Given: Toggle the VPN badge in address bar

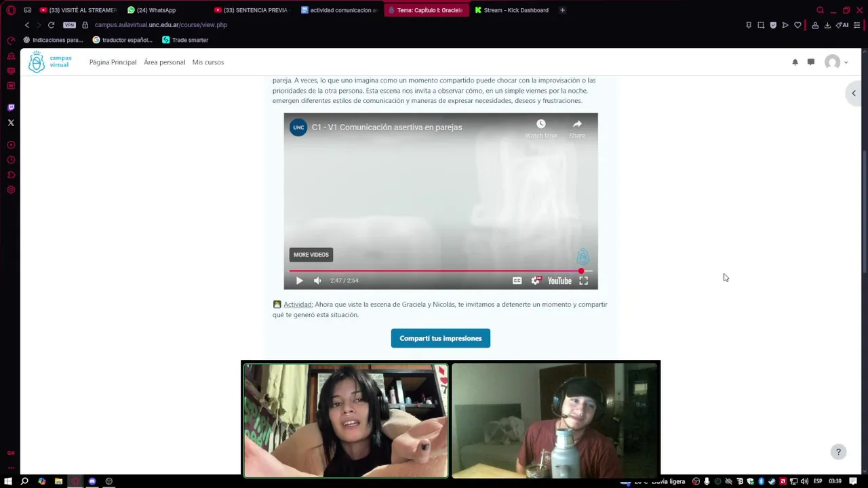Looking at the screenshot, I should click(69, 25).
